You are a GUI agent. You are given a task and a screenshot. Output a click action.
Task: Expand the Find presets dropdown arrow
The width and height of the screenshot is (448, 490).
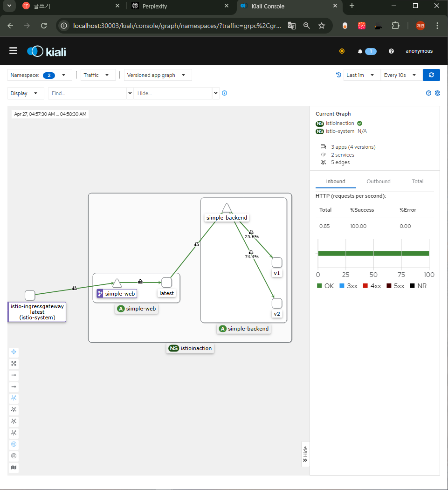pos(130,93)
